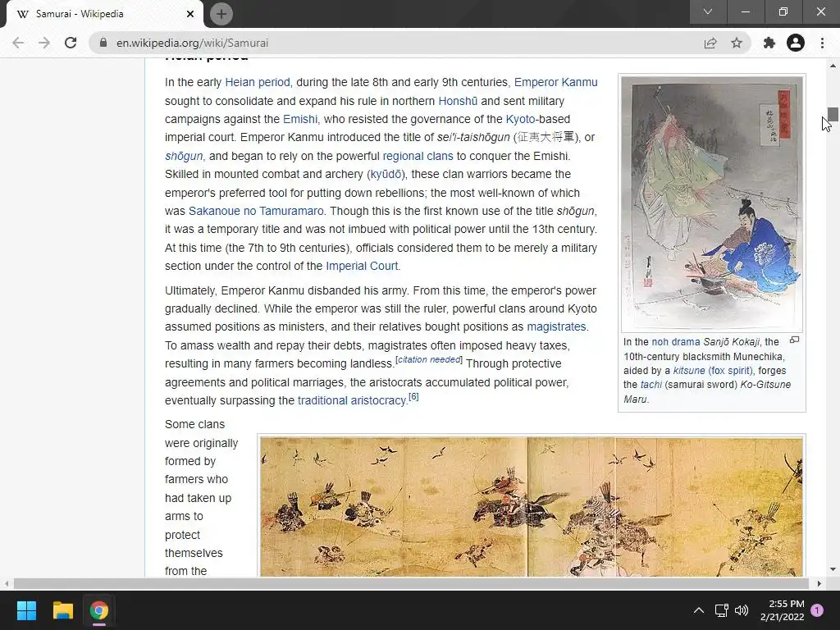
Task: Open the Extensions puzzle icon
Action: coord(769,43)
